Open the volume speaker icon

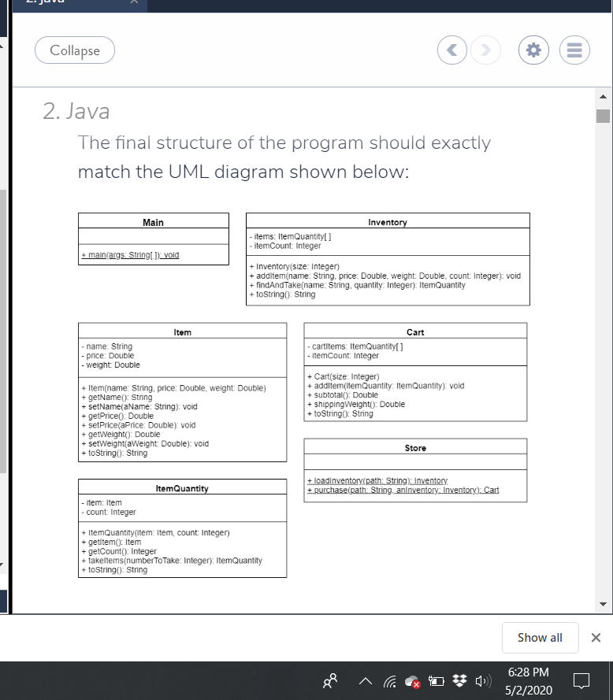[483, 681]
